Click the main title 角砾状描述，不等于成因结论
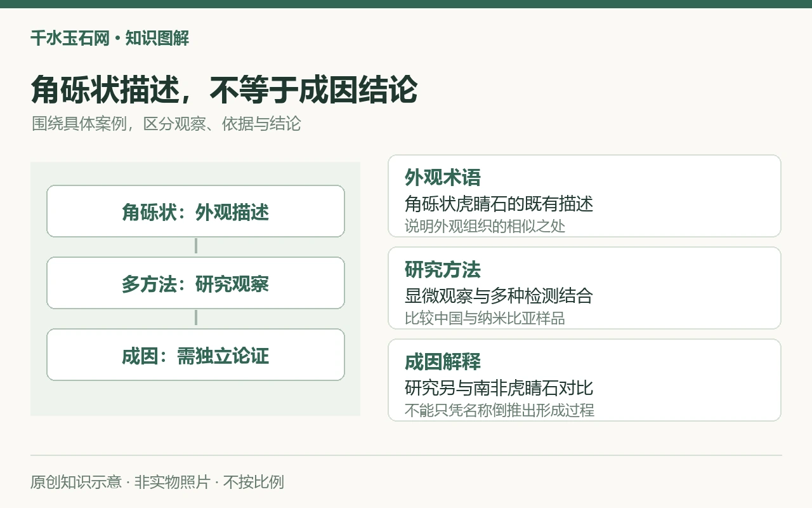The height and width of the screenshot is (508, 812). [224, 90]
